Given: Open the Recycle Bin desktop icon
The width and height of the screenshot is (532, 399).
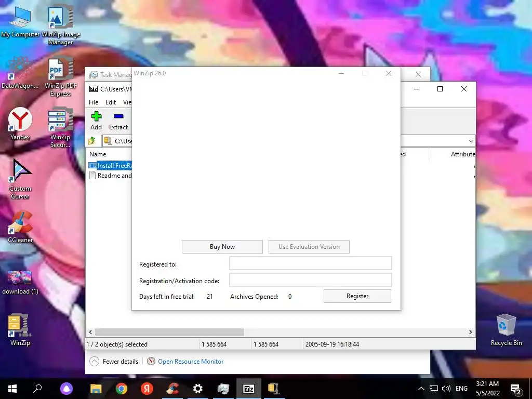Looking at the screenshot, I should point(506,330).
